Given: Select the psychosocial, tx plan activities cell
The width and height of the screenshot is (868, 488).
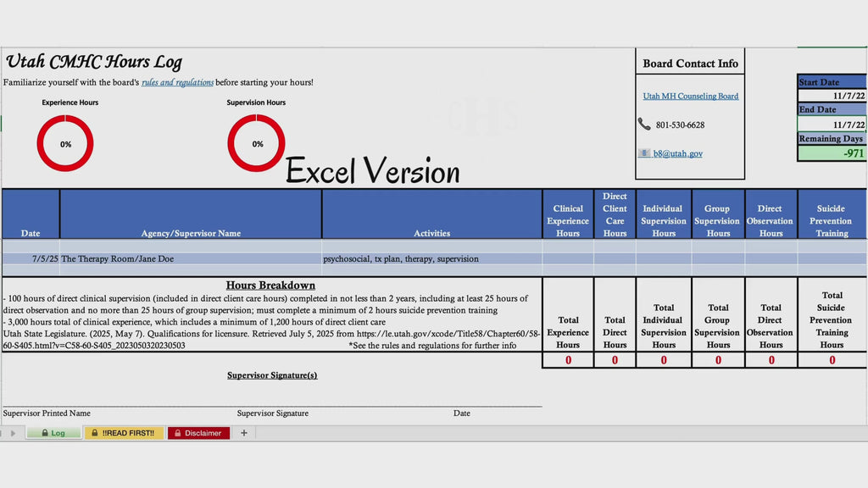Looking at the screenshot, I should pos(431,258).
